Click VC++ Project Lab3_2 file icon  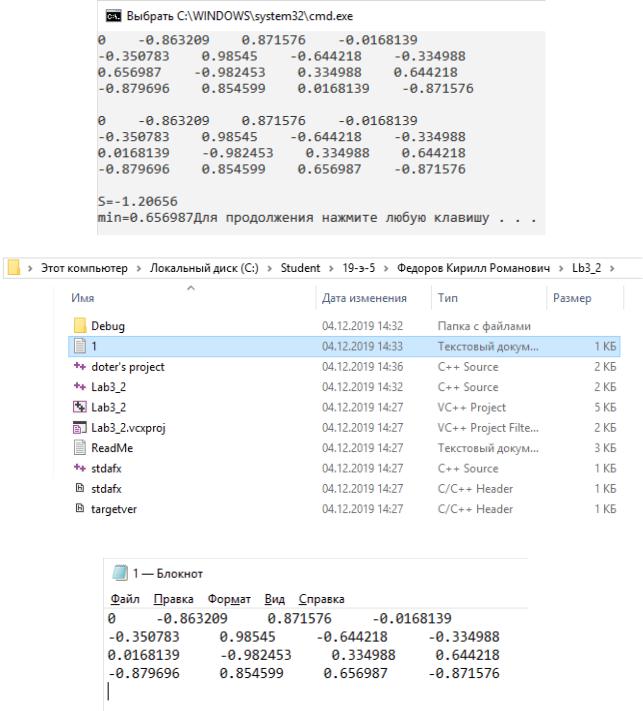[79, 407]
